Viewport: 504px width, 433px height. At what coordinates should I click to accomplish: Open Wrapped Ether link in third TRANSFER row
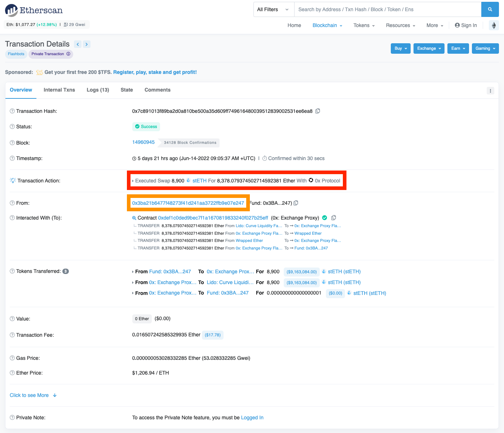249,240
